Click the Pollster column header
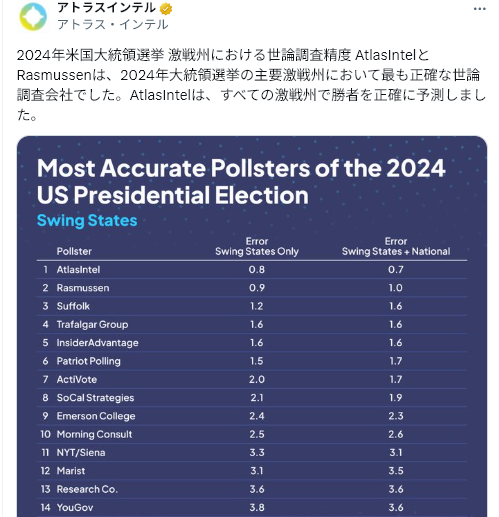Viewport: 499px width, 517px height. (x=74, y=251)
